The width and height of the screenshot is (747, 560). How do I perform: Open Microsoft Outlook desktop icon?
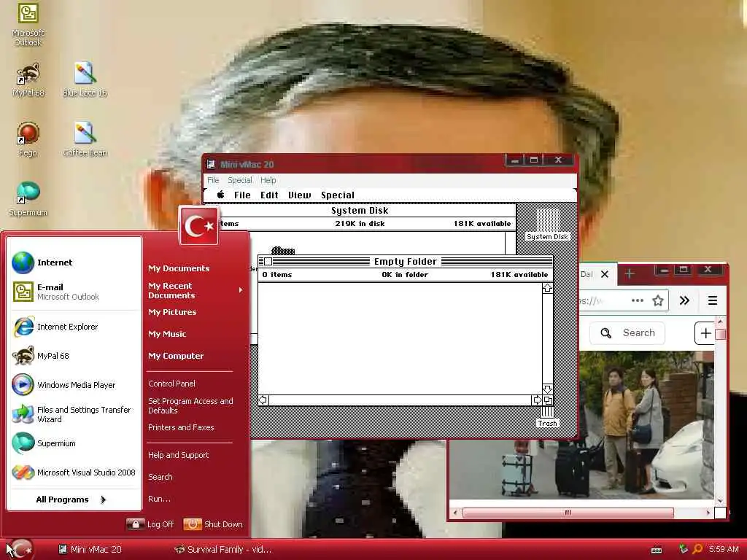(28, 24)
